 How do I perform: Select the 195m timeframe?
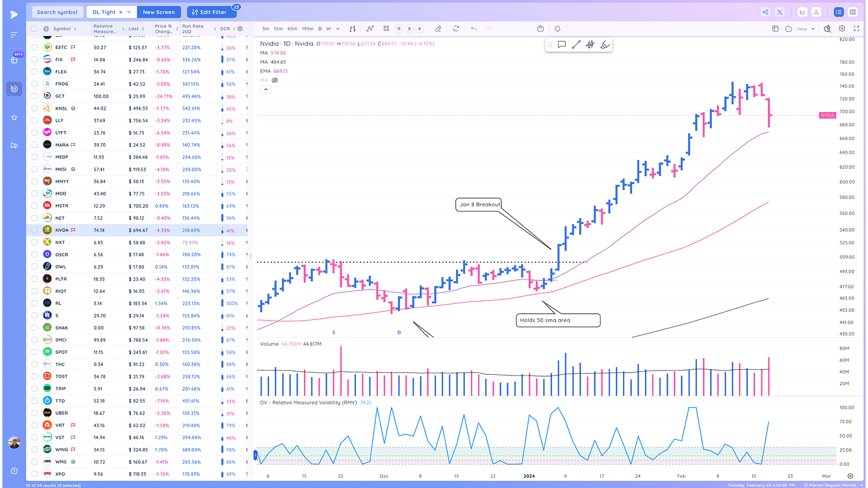[x=308, y=28]
